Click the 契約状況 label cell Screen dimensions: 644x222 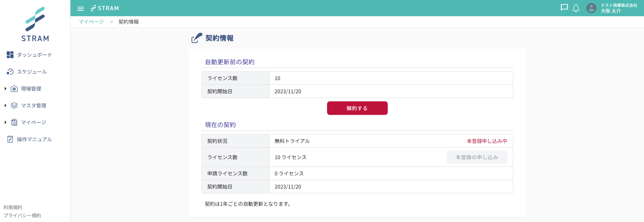click(235, 141)
